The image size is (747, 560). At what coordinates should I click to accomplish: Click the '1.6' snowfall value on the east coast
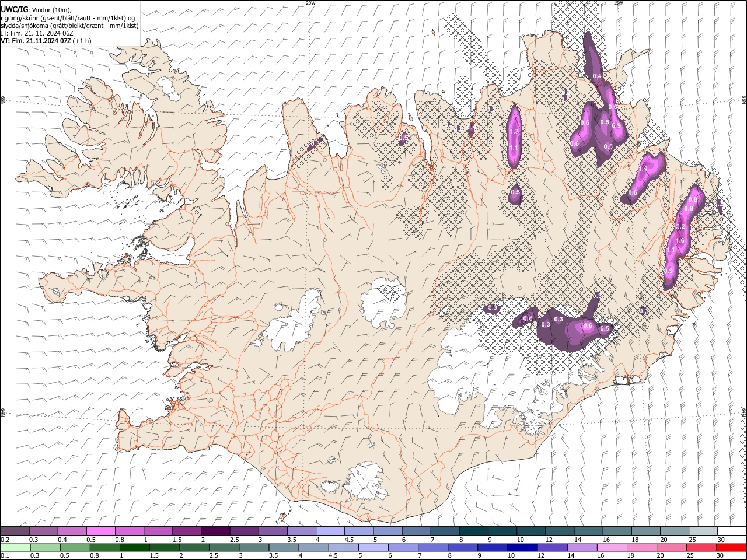(x=680, y=240)
